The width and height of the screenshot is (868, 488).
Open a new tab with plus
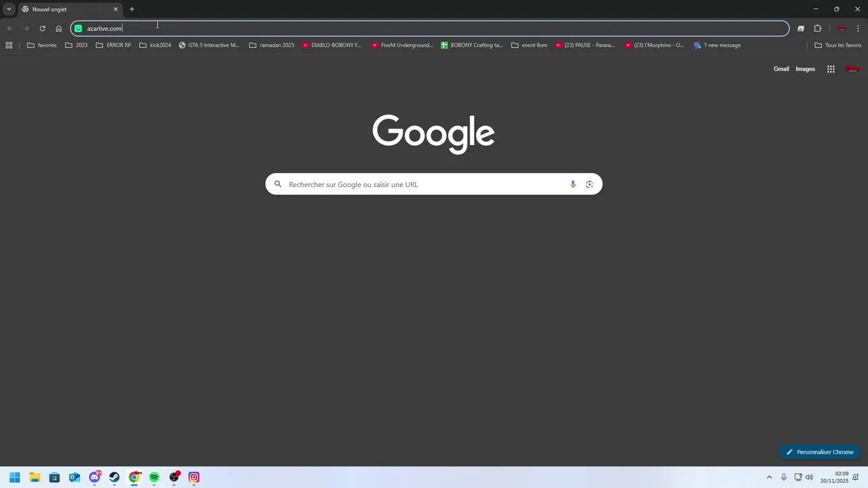[x=132, y=9]
